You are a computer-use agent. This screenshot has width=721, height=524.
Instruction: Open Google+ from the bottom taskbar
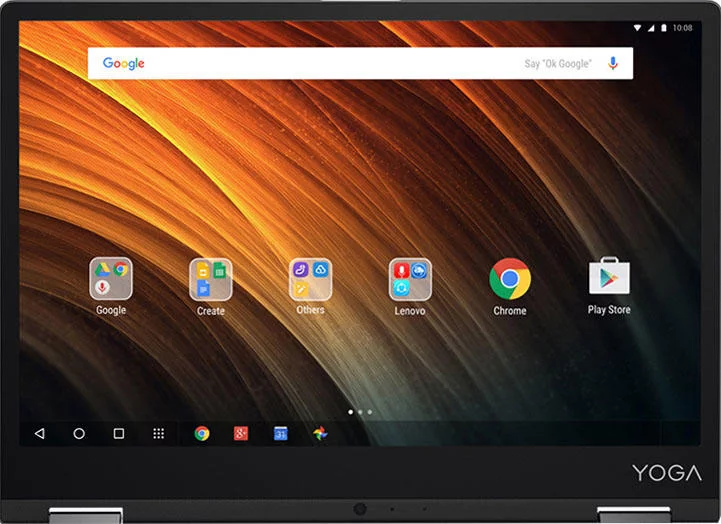[x=241, y=433]
